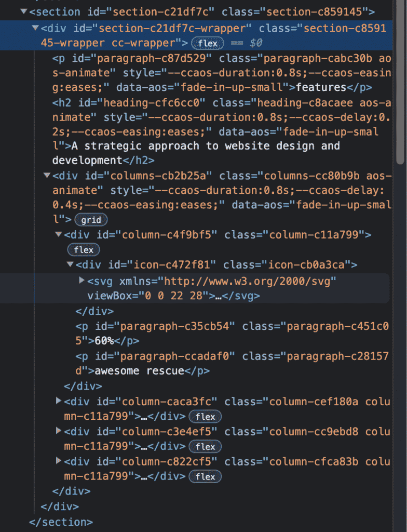Collapse the section-c21df7c-wrapper div node

tap(35, 28)
